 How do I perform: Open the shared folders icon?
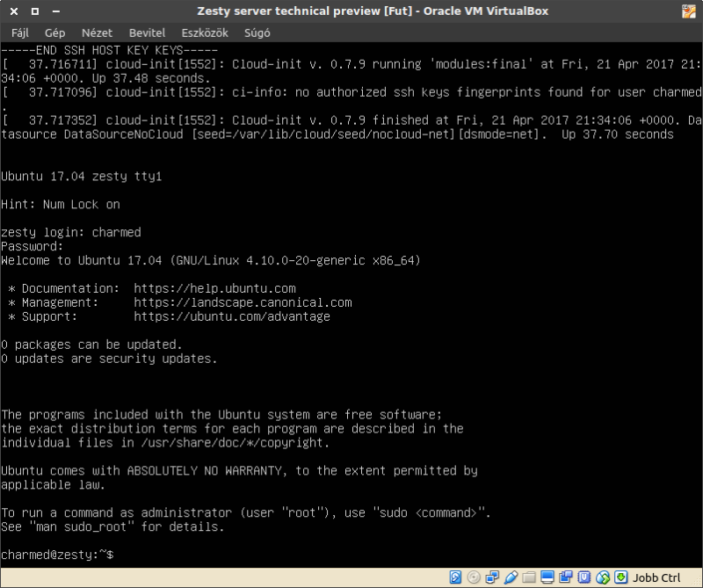click(x=529, y=577)
